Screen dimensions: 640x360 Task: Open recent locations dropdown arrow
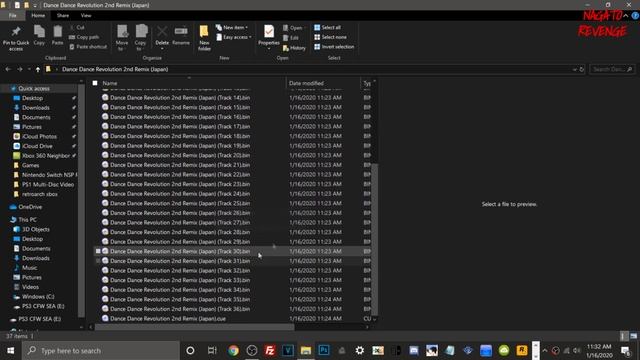click(29, 69)
